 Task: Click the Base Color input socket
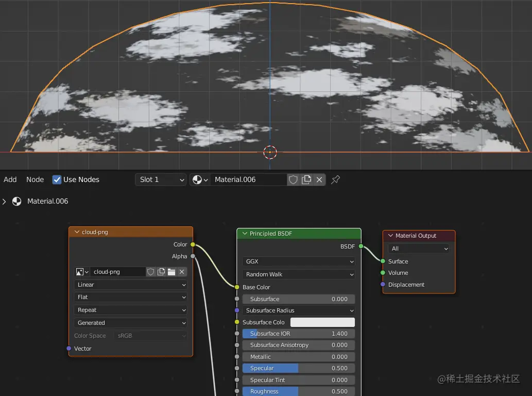click(237, 287)
